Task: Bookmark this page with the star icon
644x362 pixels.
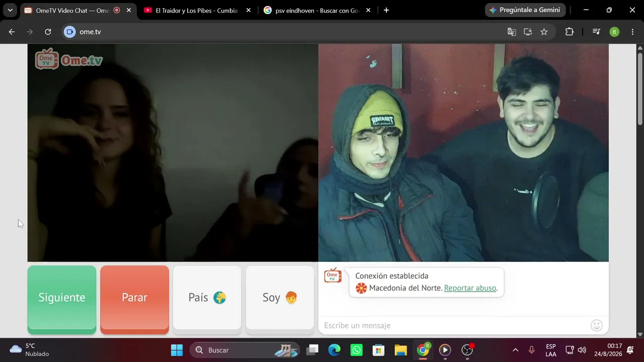Action: click(544, 32)
